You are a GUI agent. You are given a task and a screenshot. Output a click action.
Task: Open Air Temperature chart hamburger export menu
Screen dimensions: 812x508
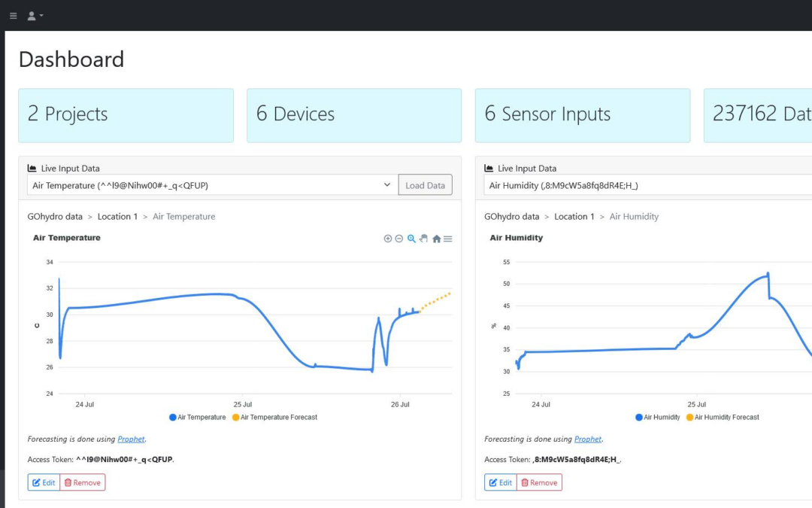448,239
